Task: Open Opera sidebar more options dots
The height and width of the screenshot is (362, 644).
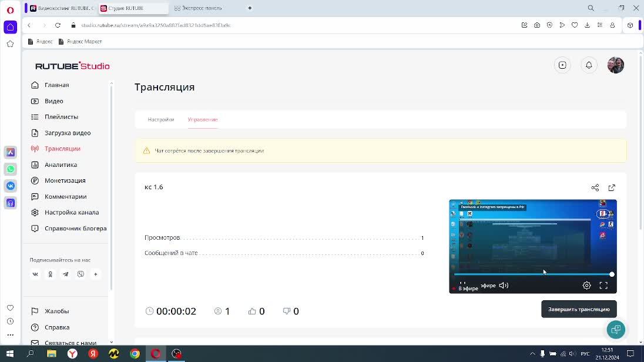Action: tap(10, 335)
